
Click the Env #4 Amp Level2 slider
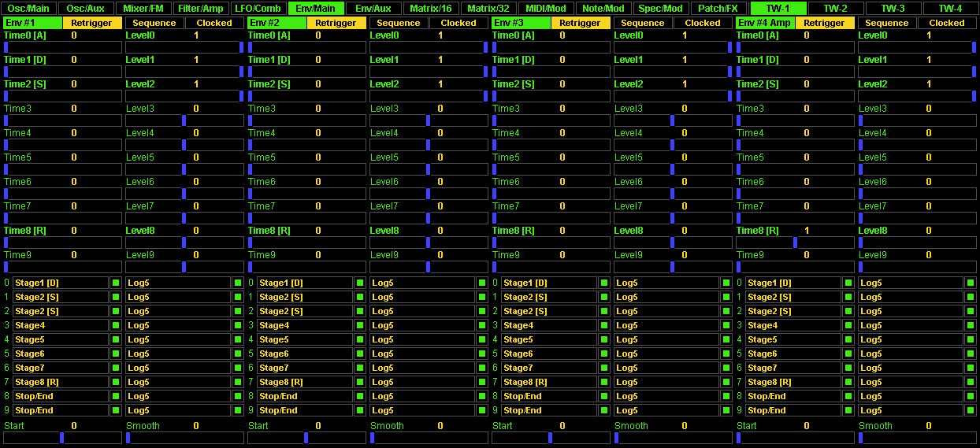point(918,96)
